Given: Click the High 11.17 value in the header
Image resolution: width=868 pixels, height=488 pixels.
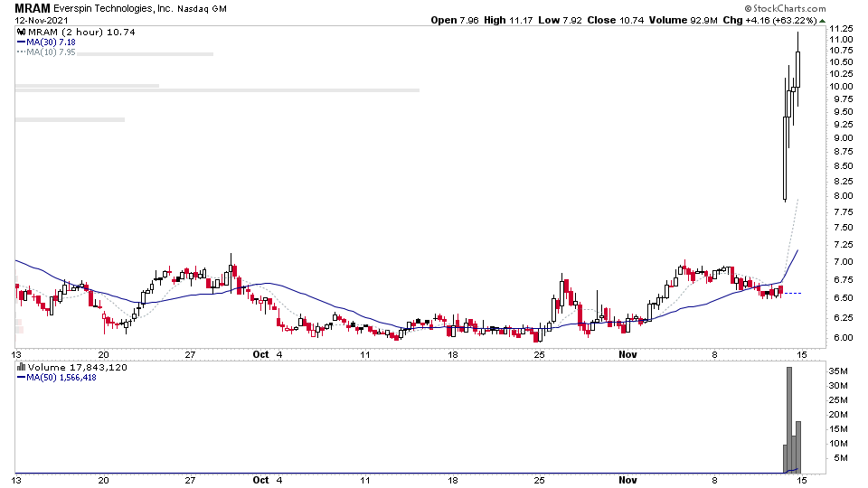Looking at the screenshot, I should 508,20.
